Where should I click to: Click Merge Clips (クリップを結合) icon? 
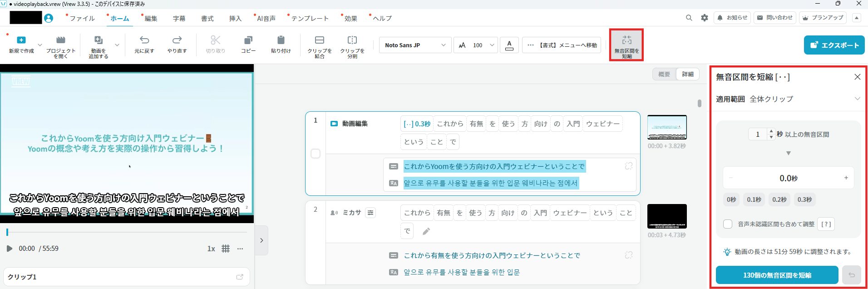[320, 40]
